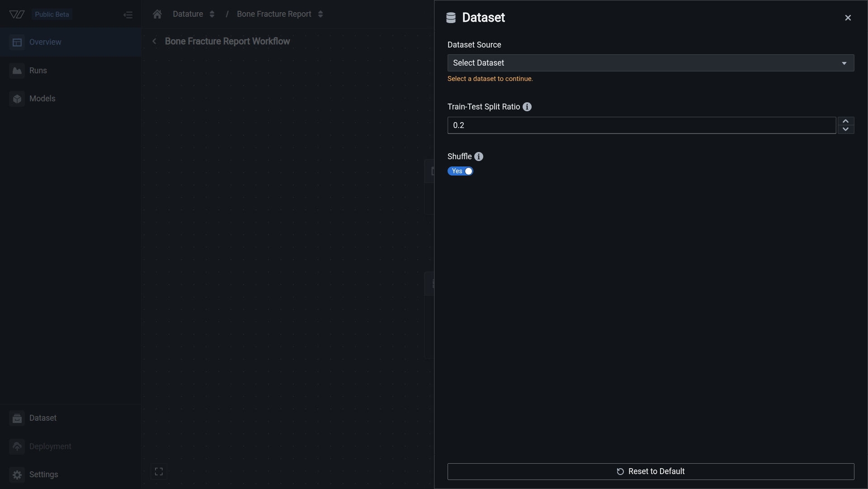Image resolution: width=868 pixels, height=489 pixels.
Task: Click the home icon in the breadcrumb bar
Action: tap(157, 14)
